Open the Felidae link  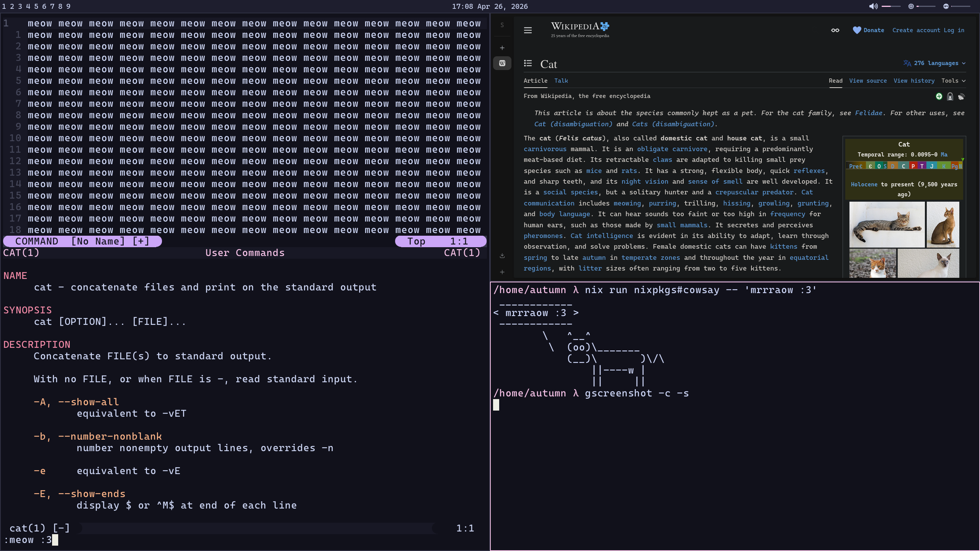click(x=869, y=113)
